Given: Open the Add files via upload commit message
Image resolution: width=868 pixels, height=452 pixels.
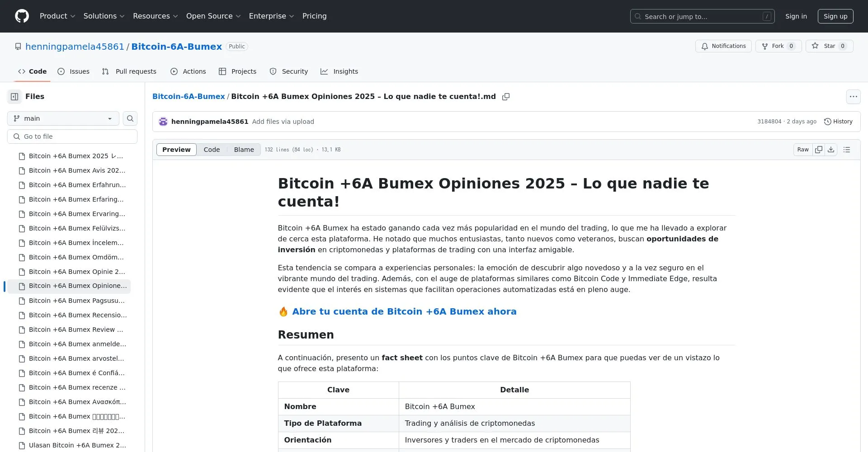Looking at the screenshot, I should pyautogui.click(x=283, y=122).
